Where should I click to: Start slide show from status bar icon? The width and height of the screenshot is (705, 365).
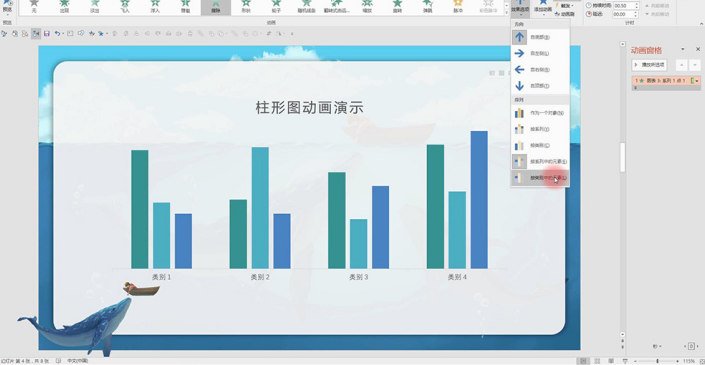(x=625, y=361)
